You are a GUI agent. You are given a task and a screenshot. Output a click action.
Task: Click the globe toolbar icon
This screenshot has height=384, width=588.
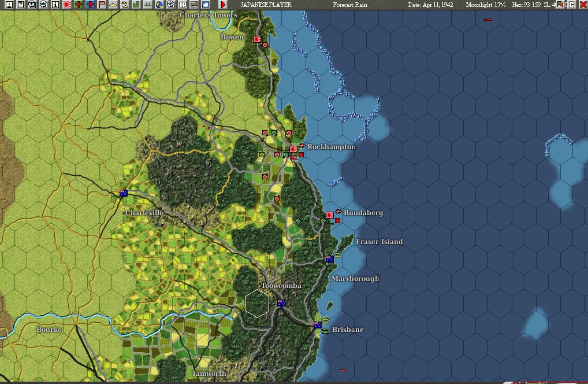click(x=159, y=5)
